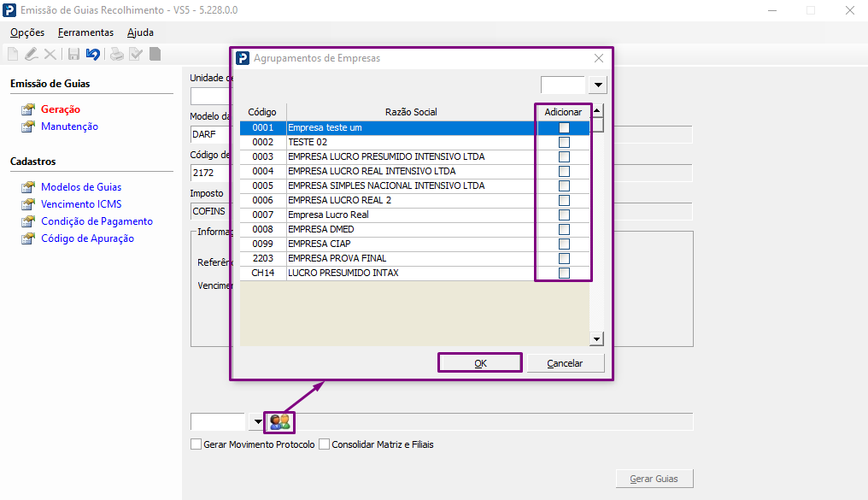Open dropdown arrow beside people icon

point(257,422)
